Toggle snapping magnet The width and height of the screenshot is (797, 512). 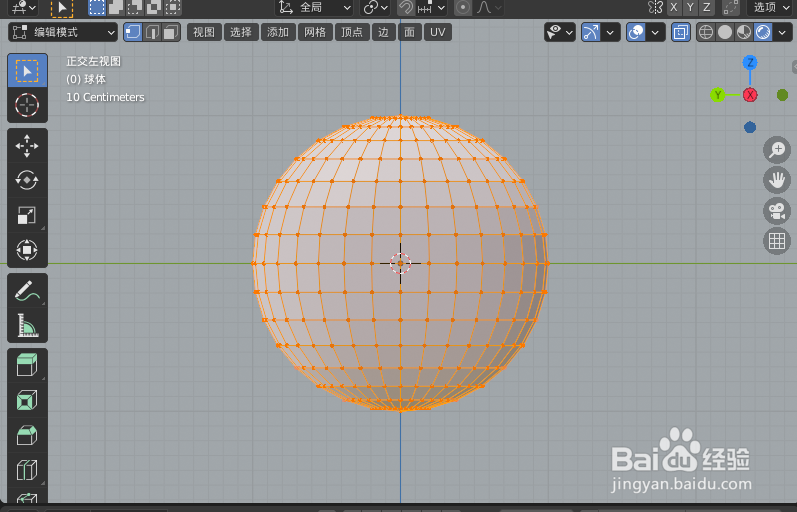(x=406, y=8)
